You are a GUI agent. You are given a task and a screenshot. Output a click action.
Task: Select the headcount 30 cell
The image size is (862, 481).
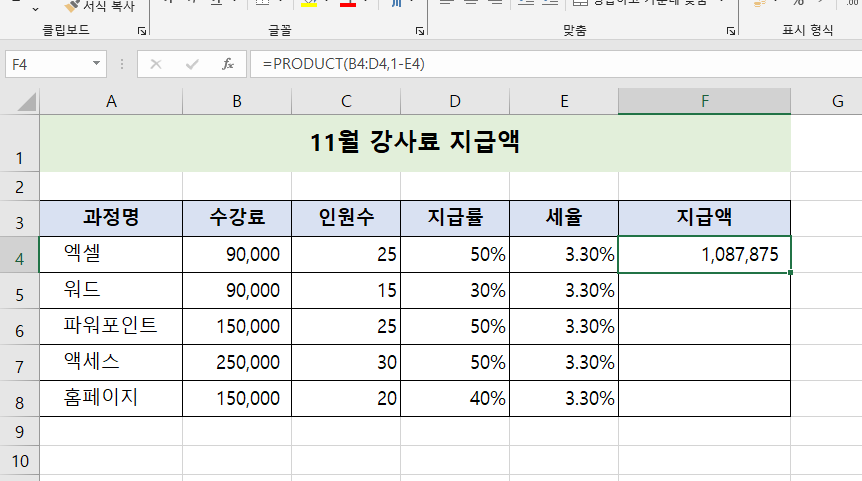(x=346, y=363)
